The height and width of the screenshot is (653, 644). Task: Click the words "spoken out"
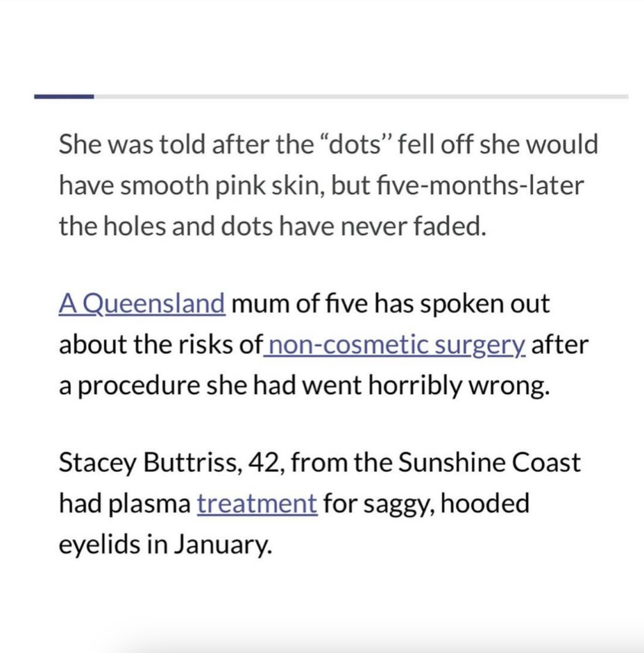coord(485,304)
